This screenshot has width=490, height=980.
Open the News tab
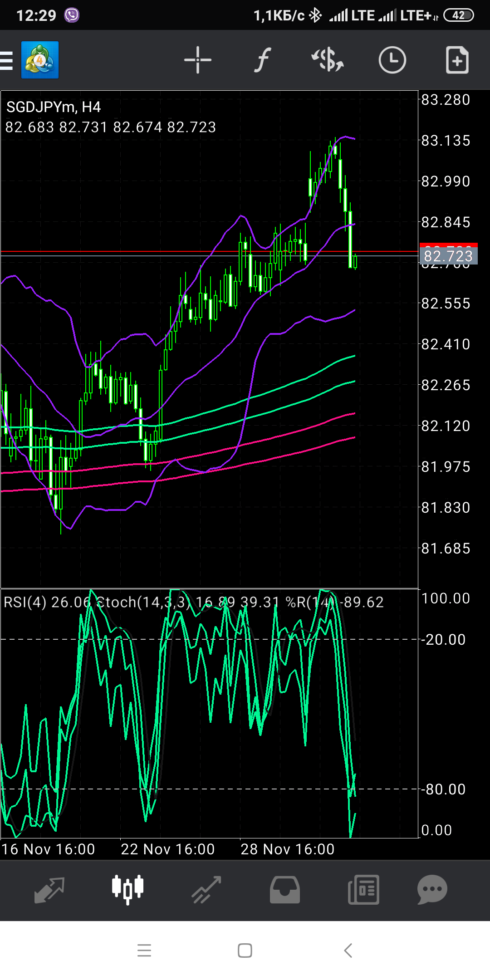363,890
